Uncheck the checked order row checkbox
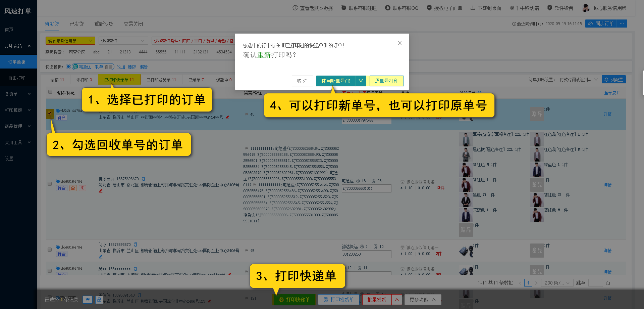Image resolution: width=644 pixels, height=309 pixels. [49, 113]
